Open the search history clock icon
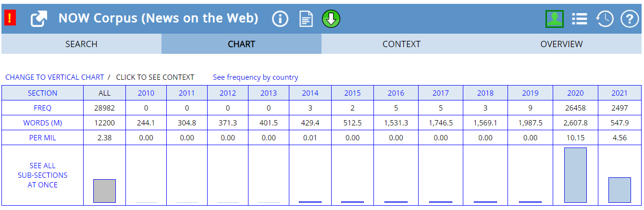Viewport: 644px width, 210px height. (605, 19)
